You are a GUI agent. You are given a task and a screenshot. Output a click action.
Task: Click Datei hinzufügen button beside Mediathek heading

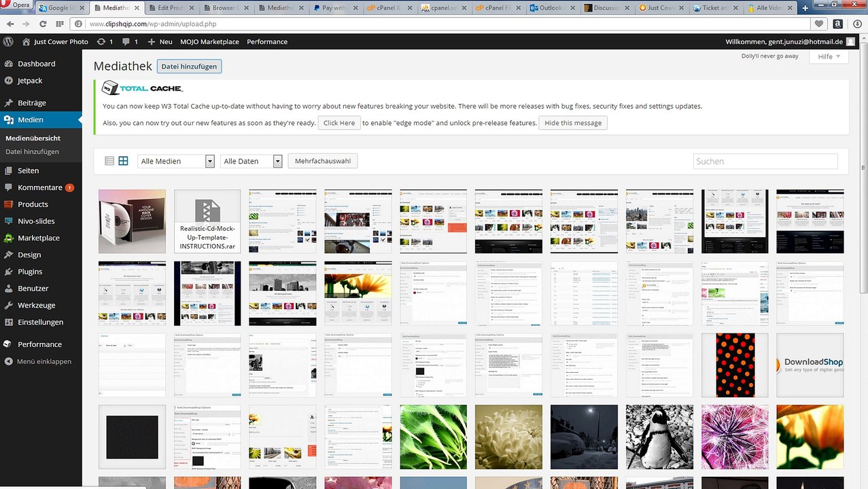[189, 66]
